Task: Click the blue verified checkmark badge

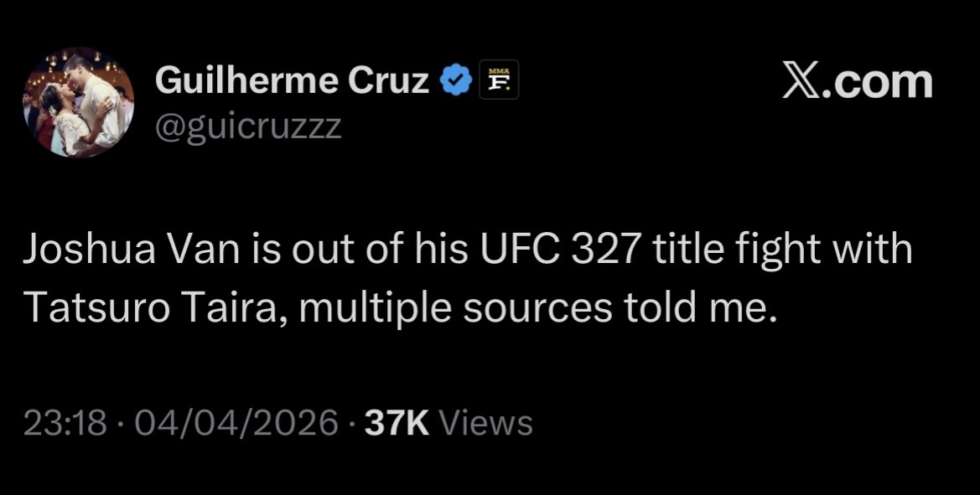Action: tap(455, 80)
